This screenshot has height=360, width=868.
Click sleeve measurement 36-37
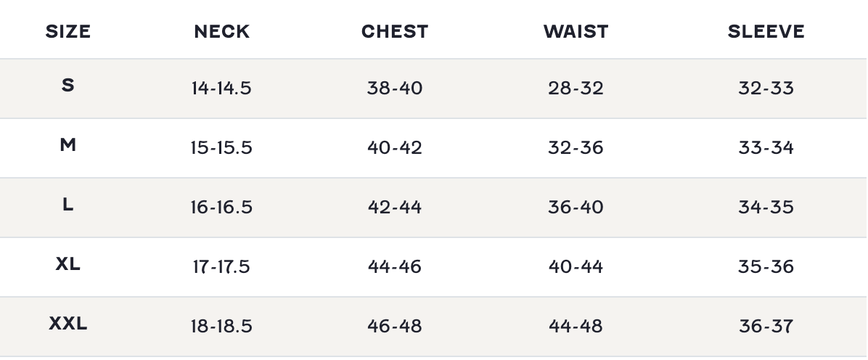[766, 327]
